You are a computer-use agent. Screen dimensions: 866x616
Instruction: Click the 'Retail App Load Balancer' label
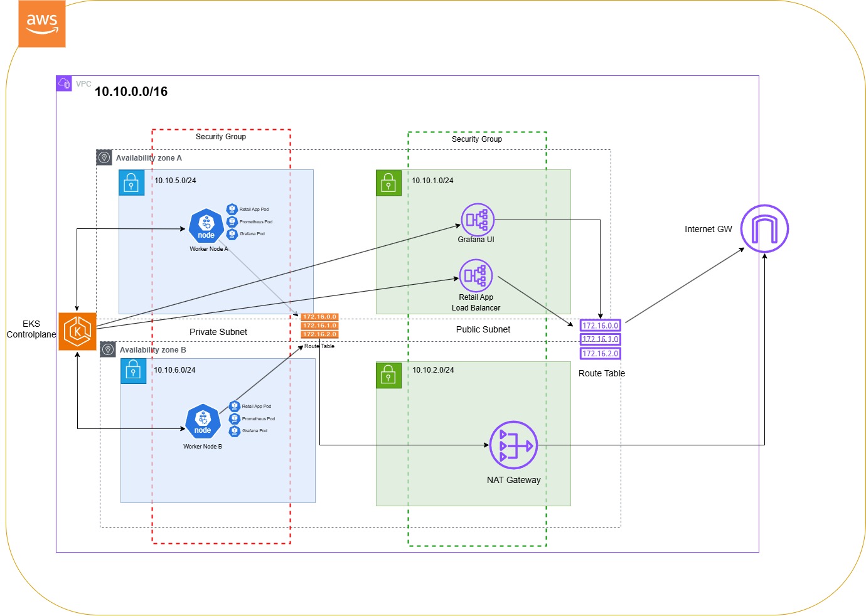coord(476,302)
